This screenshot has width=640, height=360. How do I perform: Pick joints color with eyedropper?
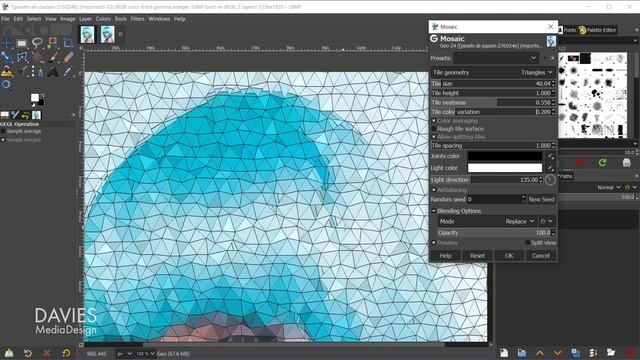pyautogui.click(x=550, y=156)
